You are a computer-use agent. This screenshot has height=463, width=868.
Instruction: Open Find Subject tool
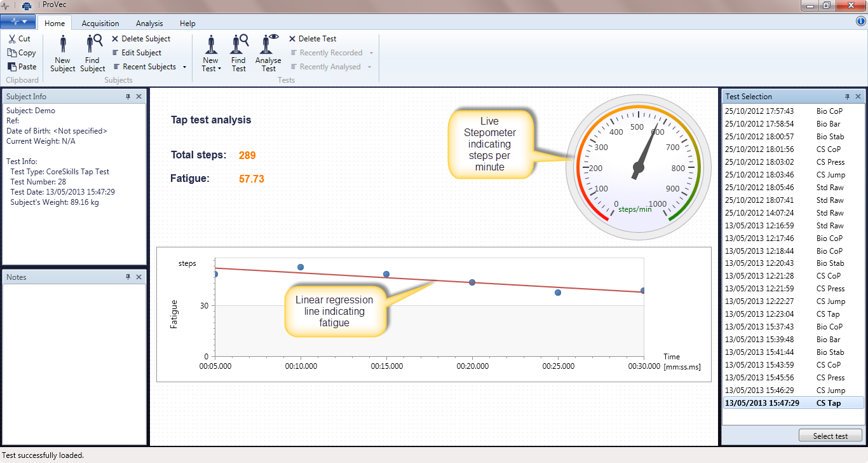pyautogui.click(x=93, y=53)
